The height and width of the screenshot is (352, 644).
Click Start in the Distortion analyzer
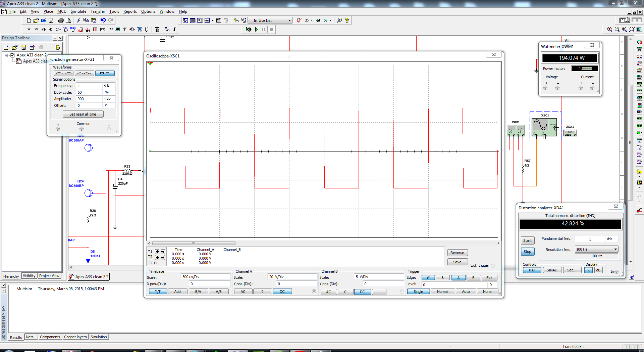[527, 240]
